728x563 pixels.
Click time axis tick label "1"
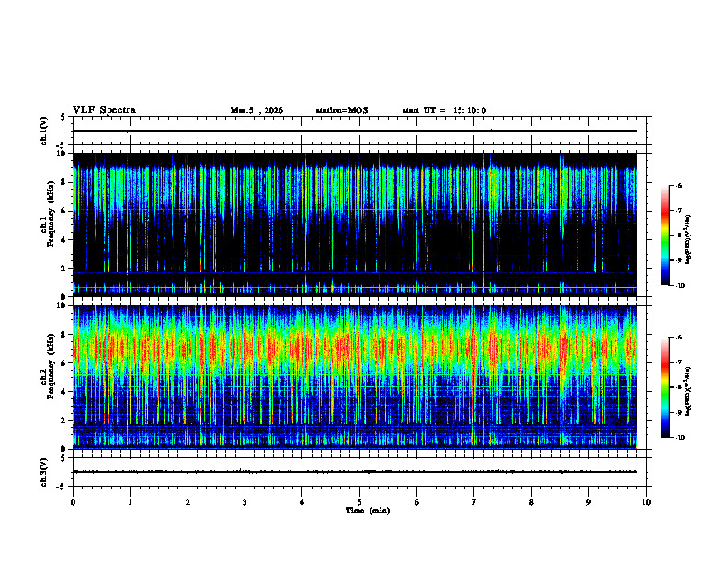pos(130,502)
